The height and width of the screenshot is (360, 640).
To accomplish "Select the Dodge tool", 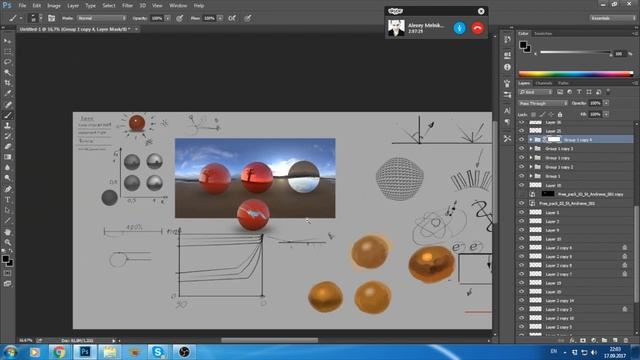I will pyautogui.click(x=7, y=178).
